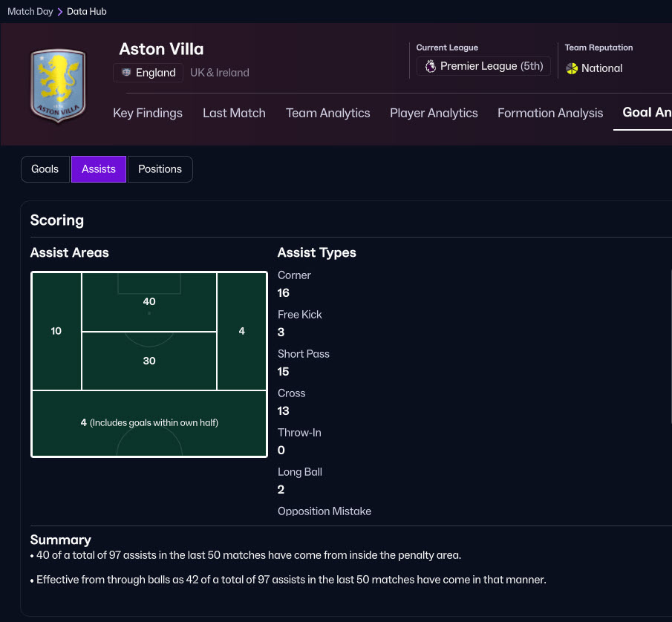
Task: Switch to the Last Match tab
Action: click(x=234, y=114)
